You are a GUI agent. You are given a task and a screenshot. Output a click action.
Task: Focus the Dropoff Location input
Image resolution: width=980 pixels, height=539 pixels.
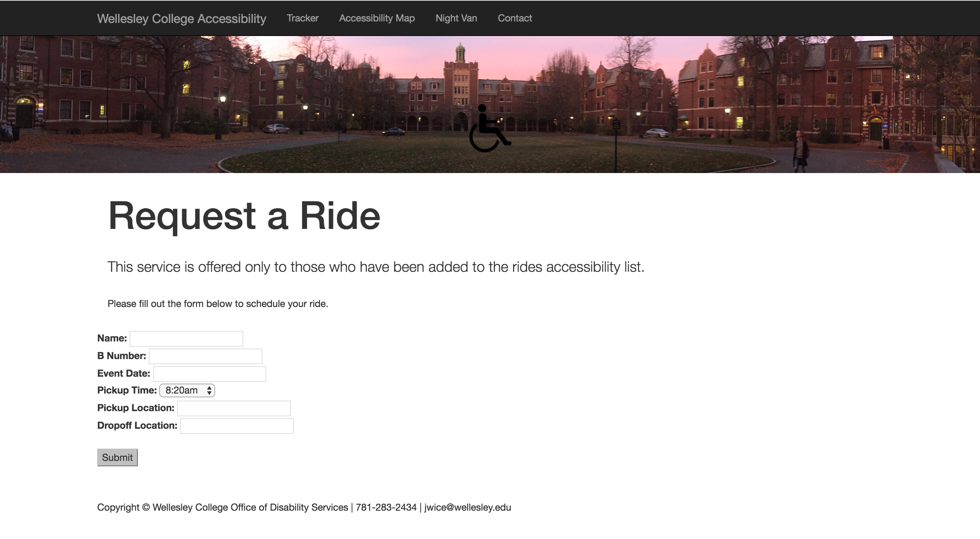pyautogui.click(x=237, y=426)
